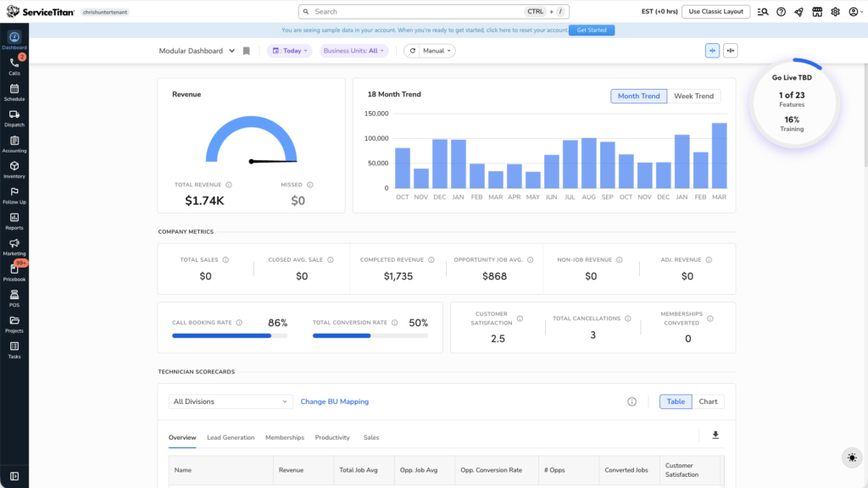Toggle the dark mode sun button
This screenshot has height=488, width=868.
click(852, 457)
